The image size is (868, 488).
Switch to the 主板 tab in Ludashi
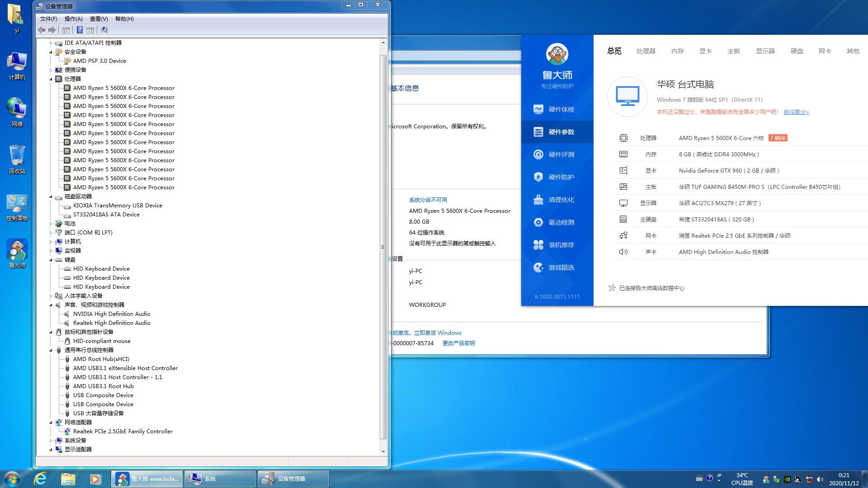point(733,51)
